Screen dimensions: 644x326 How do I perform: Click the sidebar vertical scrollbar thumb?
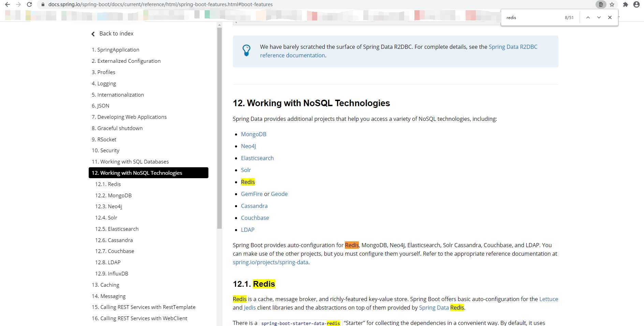219,128
